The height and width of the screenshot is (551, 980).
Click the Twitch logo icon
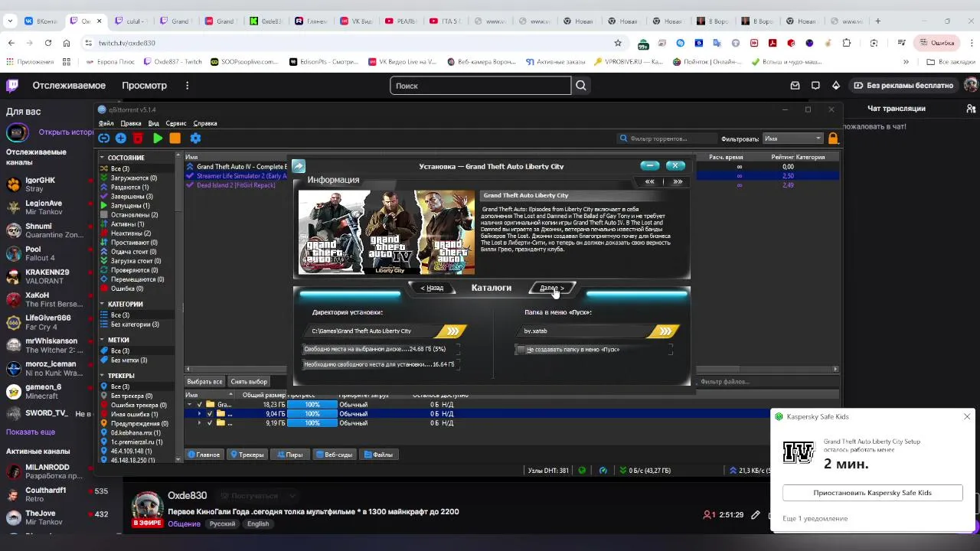(x=12, y=86)
